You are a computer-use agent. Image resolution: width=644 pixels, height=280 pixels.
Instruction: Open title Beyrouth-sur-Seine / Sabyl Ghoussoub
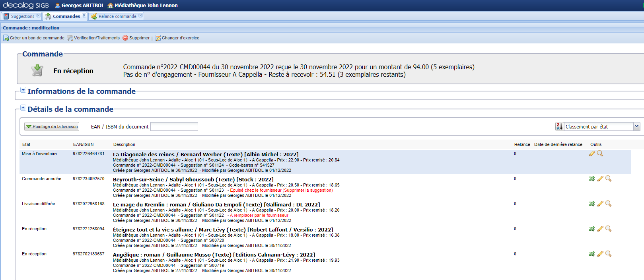click(193, 179)
